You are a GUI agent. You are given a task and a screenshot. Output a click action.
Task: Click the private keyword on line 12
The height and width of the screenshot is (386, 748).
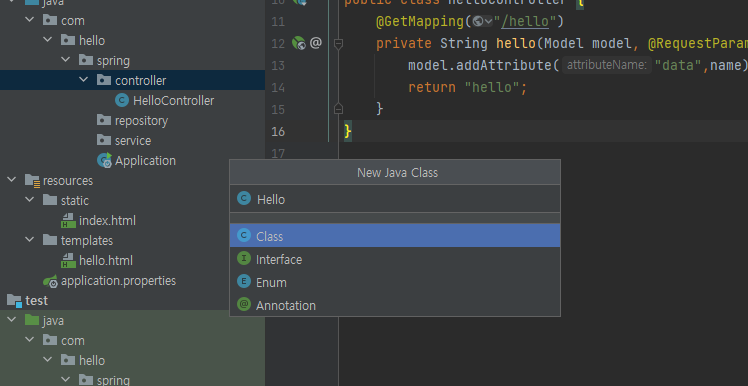404,44
